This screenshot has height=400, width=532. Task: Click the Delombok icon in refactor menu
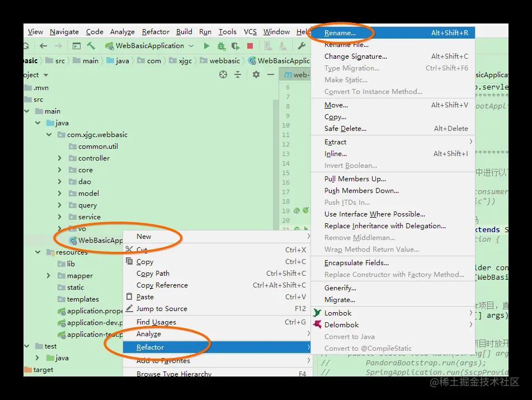pos(317,324)
